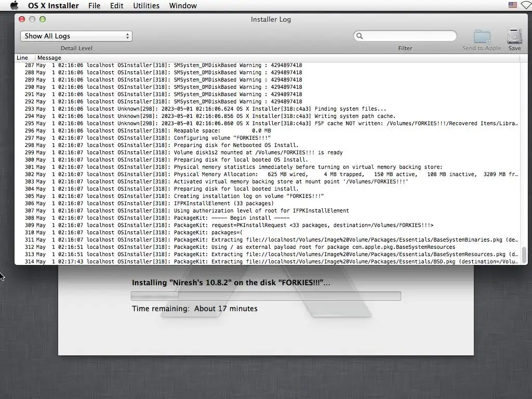Open the Utilities menu

pos(146,6)
